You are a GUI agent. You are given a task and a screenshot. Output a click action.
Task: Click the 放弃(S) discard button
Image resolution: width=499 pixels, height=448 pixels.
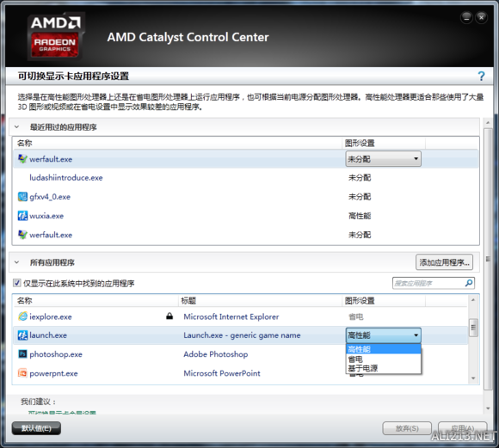tap(407, 428)
